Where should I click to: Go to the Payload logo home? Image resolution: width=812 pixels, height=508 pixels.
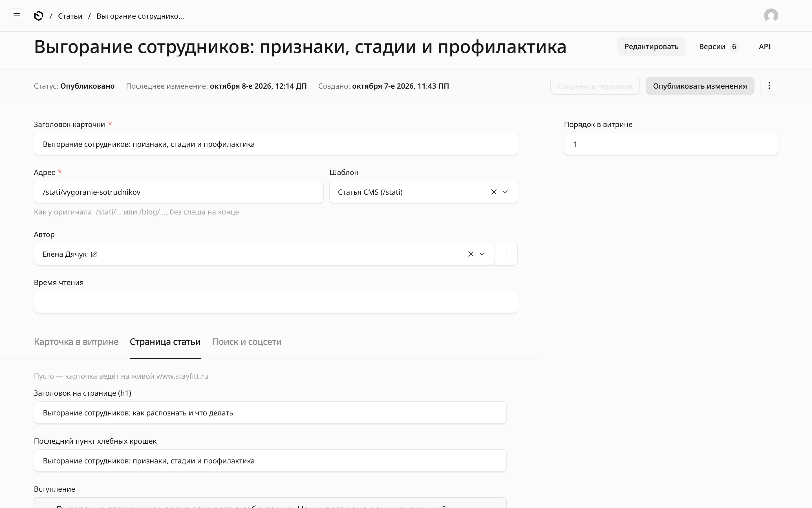(39, 16)
